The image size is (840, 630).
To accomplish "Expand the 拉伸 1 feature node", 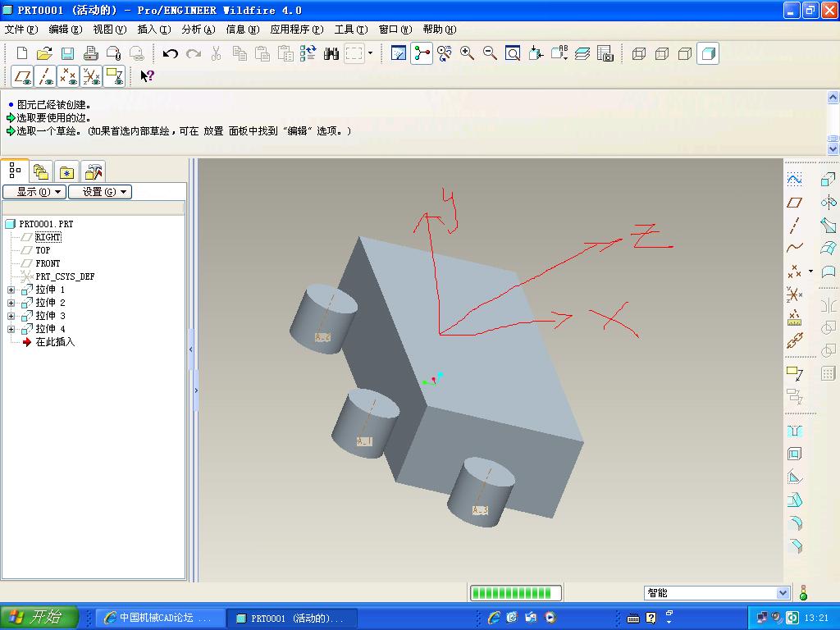I will click(x=11, y=290).
